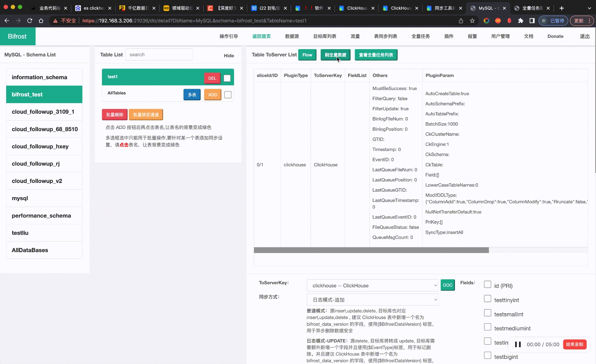Select the testliu schema
Image resolution: width=596 pixels, height=364 pixels.
pos(44,233)
